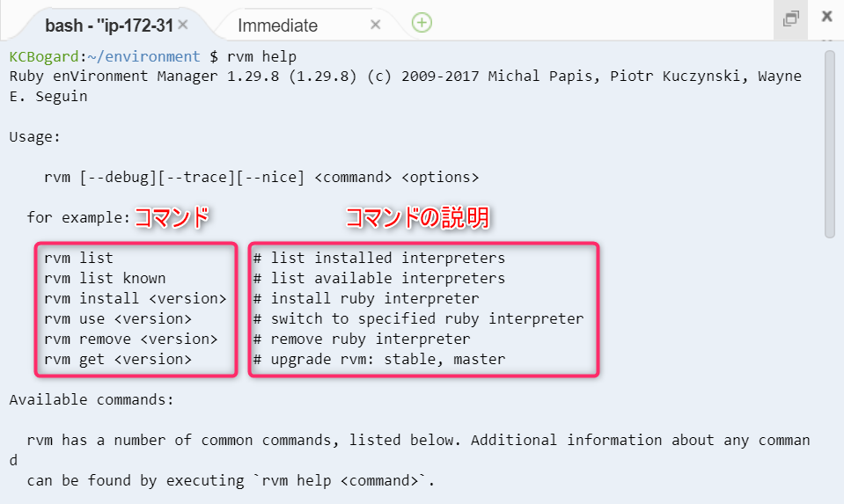Click the restore panel size icon

790,19
